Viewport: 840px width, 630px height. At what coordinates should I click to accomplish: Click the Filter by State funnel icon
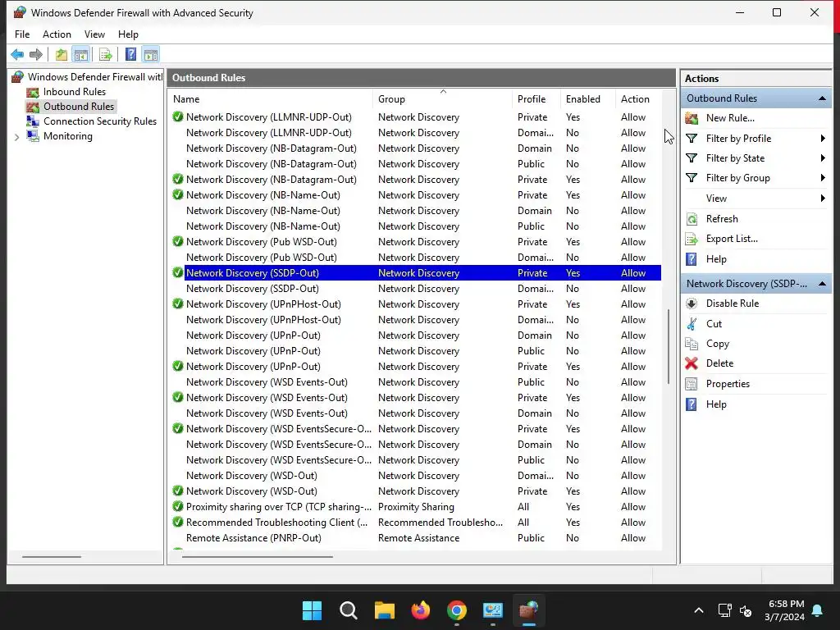tap(692, 158)
